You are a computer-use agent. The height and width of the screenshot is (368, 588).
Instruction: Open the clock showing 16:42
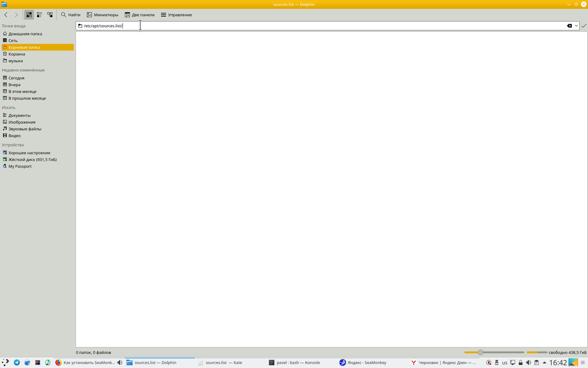coord(558,363)
